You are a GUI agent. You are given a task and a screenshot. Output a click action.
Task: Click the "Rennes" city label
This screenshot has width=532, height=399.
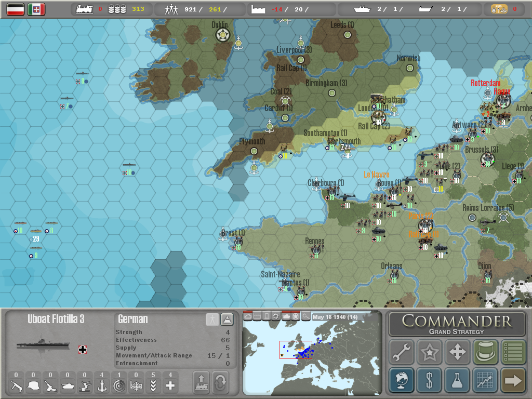pos(315,241)
